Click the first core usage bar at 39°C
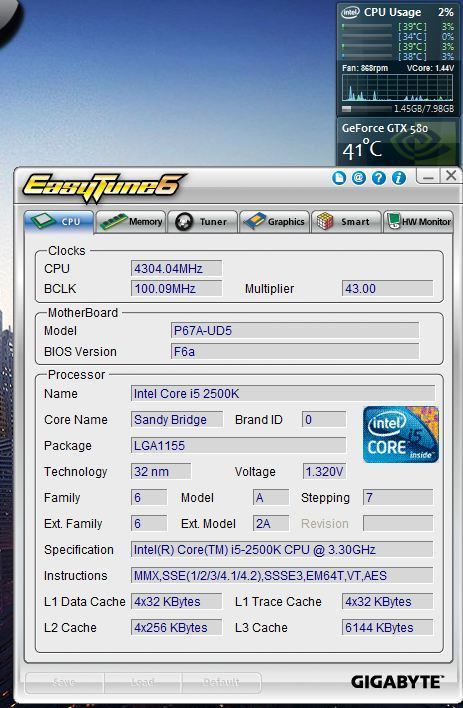Image resolution: width=463 pixels, height=708 pixels. [367, 27]
